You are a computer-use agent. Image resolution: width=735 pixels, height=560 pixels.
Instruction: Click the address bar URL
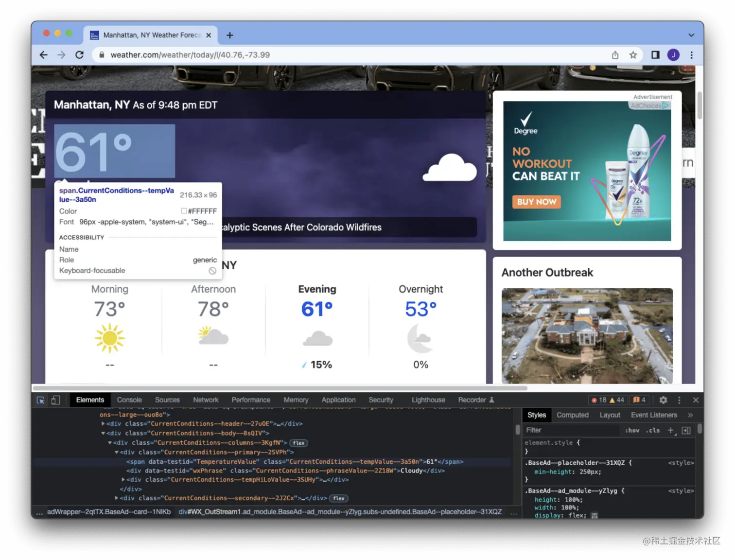point(190,55)
